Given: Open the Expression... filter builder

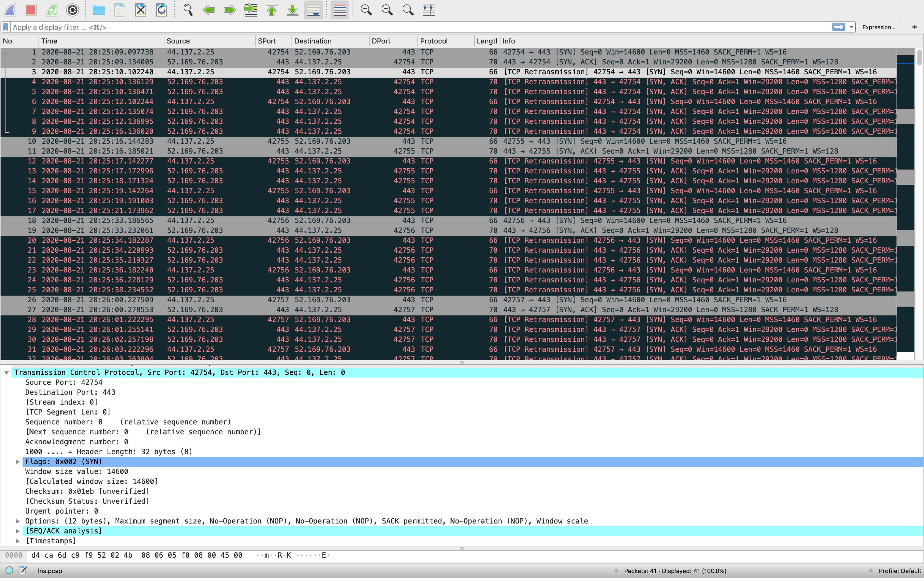Looking at the screenshot, I should point(879,27).
